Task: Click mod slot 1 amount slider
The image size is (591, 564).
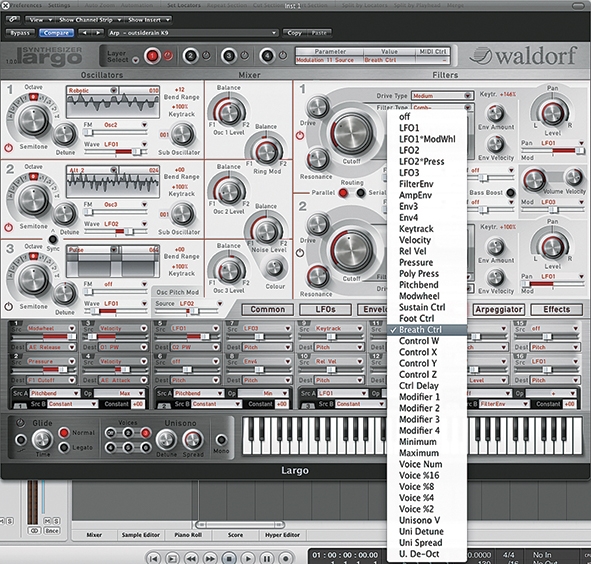Action: (44, 337)
